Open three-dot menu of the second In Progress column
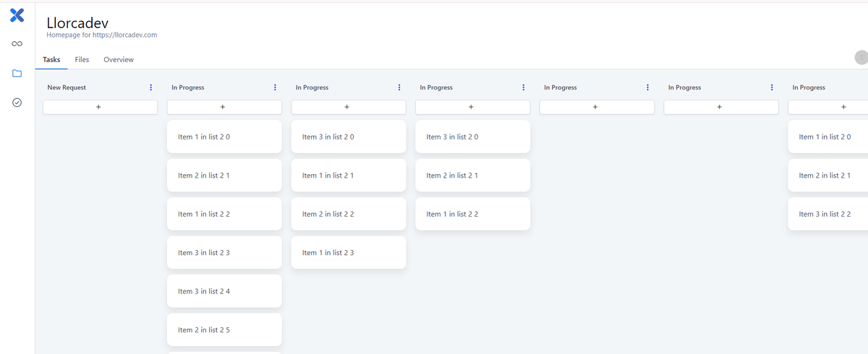Screen dimensions: 868x354 [x=399, y=87]
